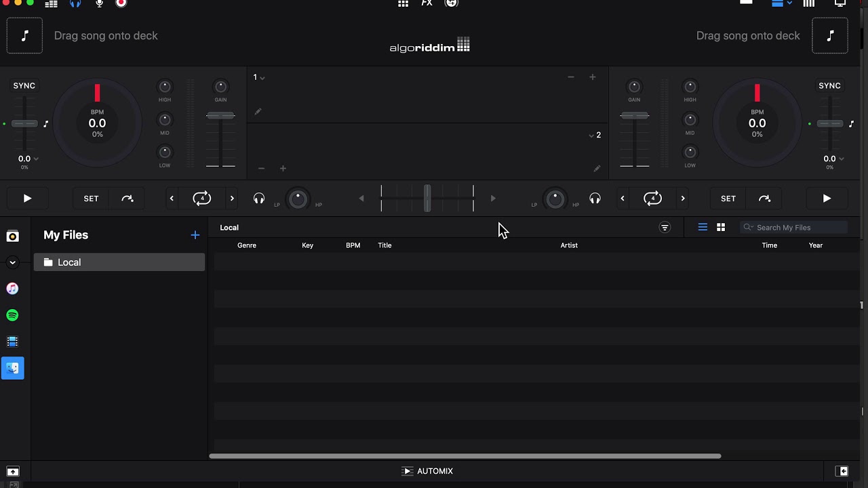868x488 pixels.
Task: Click the right deck volume fader
Action: [x=634, y=116]
